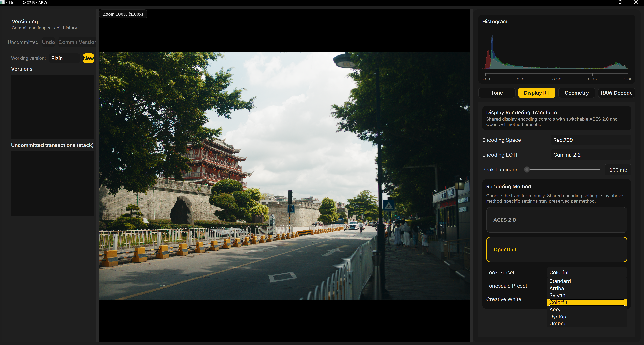Open the Encoding EOTF dropdown

click(590, 155)
